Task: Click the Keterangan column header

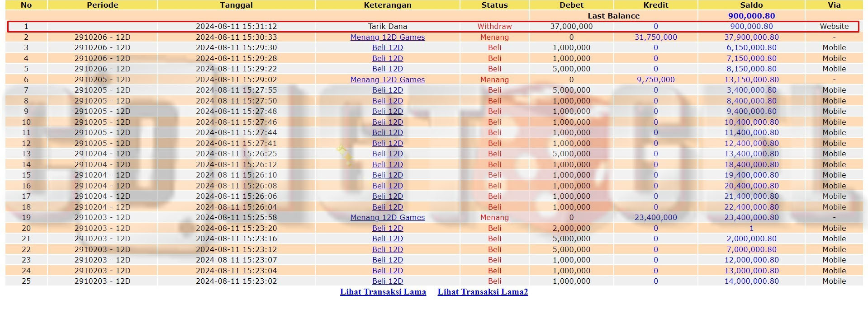Action: coord(387,5)
